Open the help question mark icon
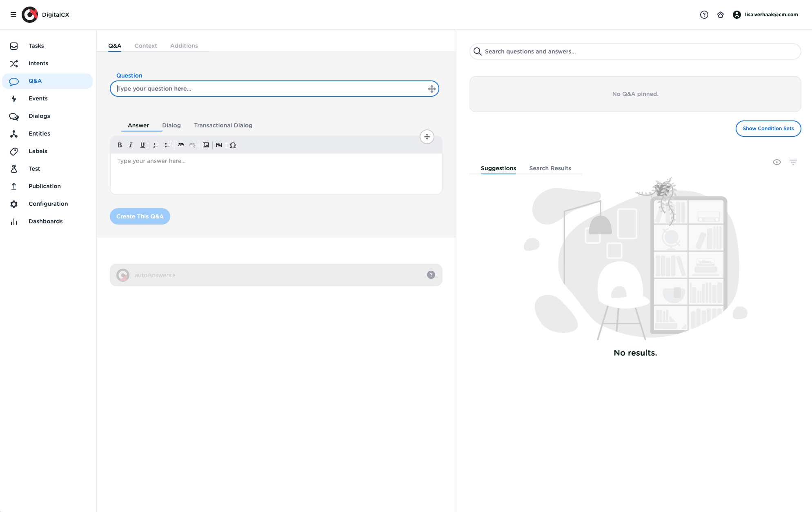 pos(704,15)
